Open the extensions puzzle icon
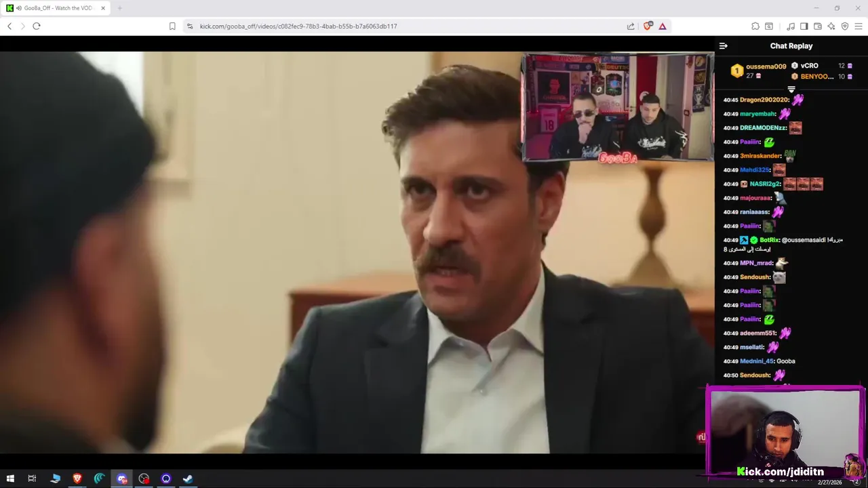The width and height of the screenshot is (868, 488). [x=755, y=26]
